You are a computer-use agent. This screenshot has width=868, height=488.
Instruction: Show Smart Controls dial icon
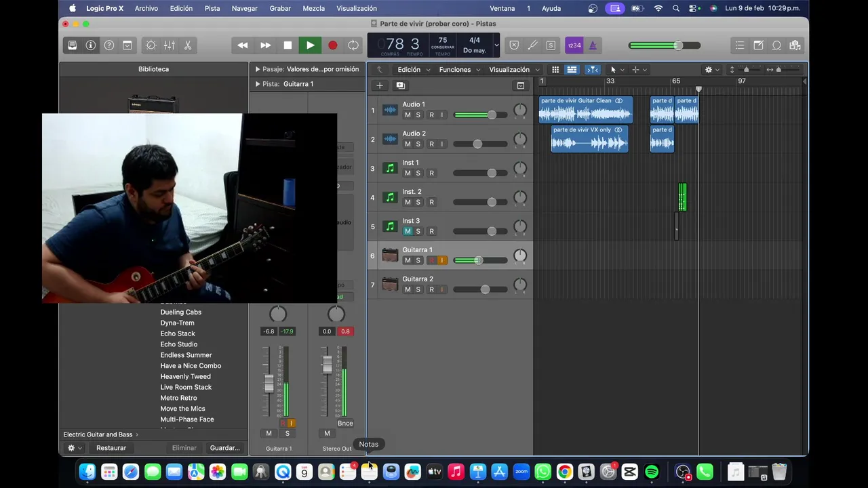151,45
